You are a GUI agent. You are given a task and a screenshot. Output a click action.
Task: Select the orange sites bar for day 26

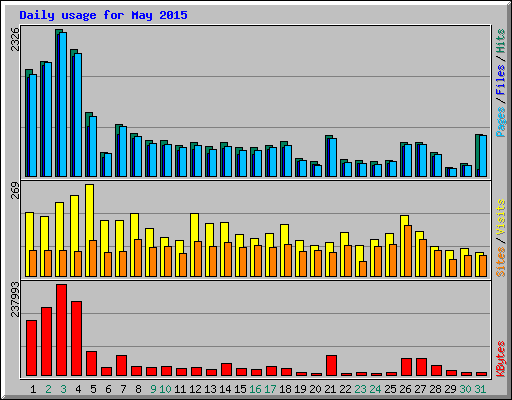coord(408,251)
